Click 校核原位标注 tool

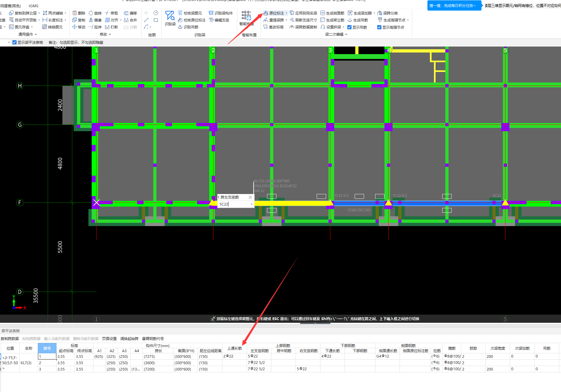click(192, 20)
